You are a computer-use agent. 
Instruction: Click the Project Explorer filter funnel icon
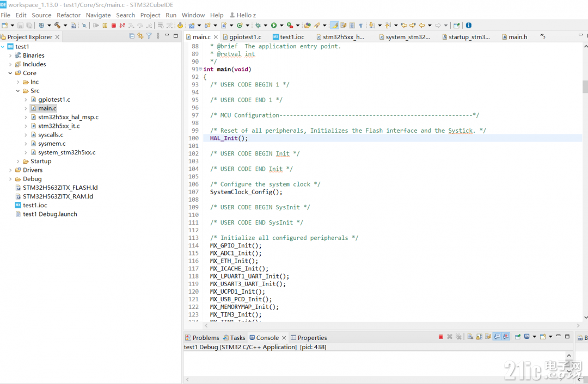(x=149, y=36)
